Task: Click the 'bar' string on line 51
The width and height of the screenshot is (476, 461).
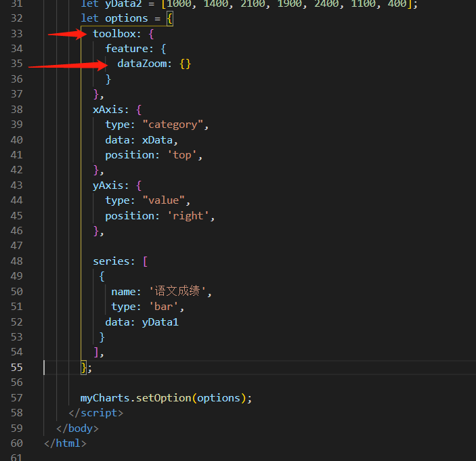Action: click(x=163, y=307)
